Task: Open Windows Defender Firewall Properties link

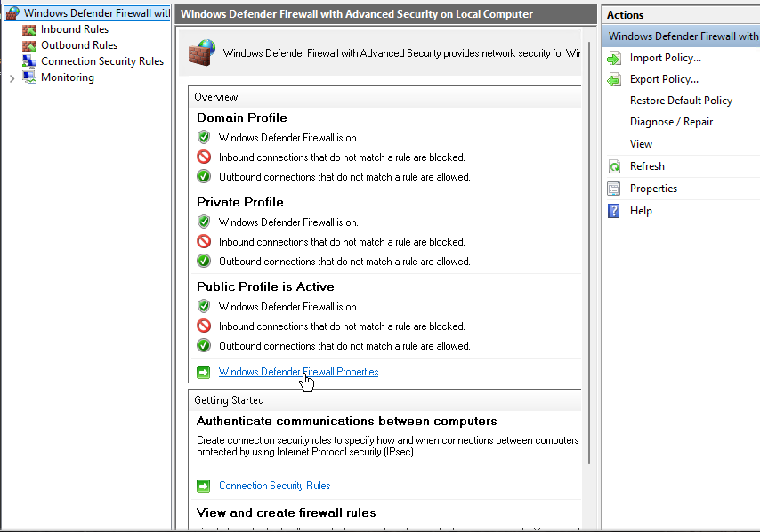Action: pos(299,372)
